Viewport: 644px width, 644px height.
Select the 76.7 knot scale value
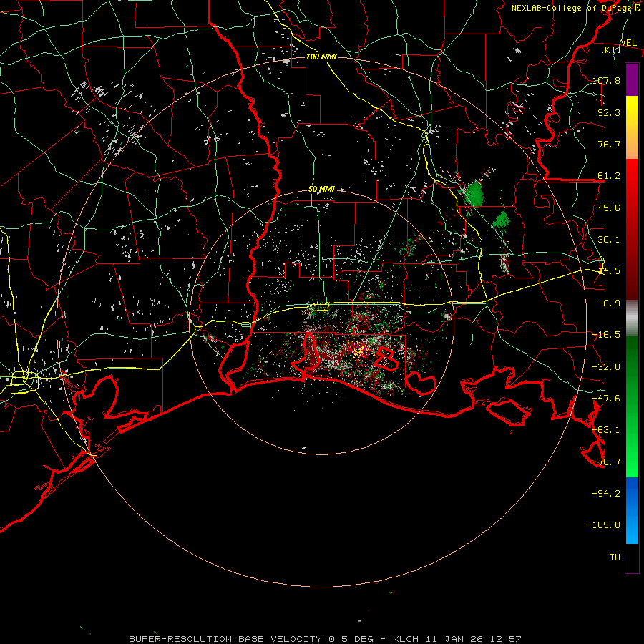tap(609, 144)
